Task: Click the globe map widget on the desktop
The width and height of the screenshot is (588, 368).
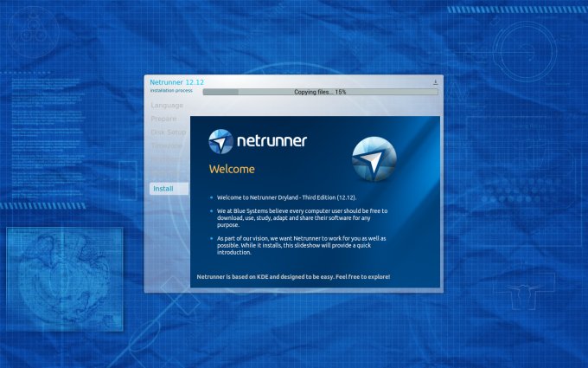Action: click(x=65, y=279)
